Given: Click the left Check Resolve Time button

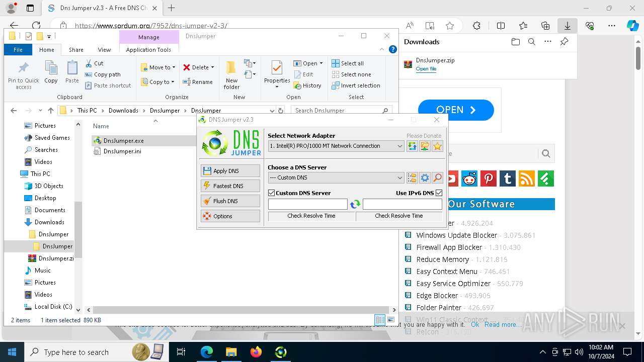Looking at the screenshot, I should coord(311,216).
